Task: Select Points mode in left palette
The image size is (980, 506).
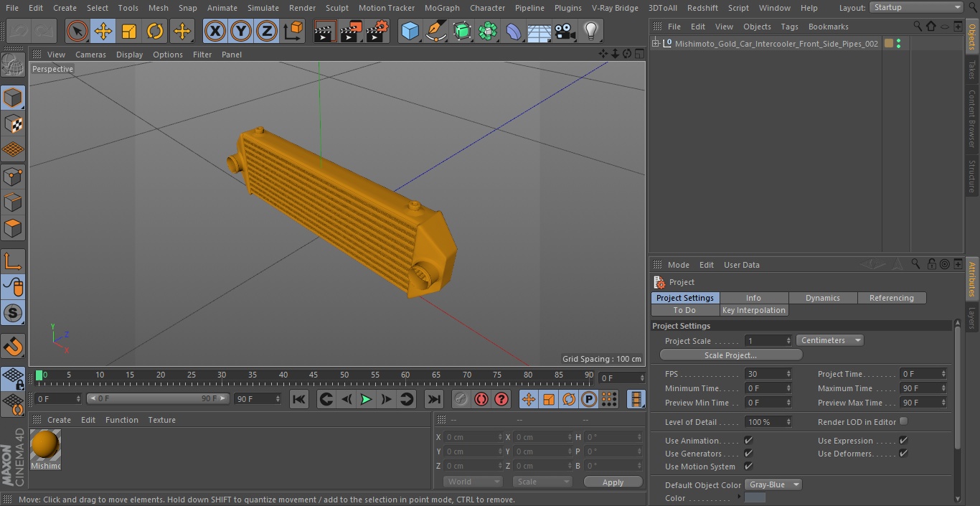Action: [x=13, y=177]
